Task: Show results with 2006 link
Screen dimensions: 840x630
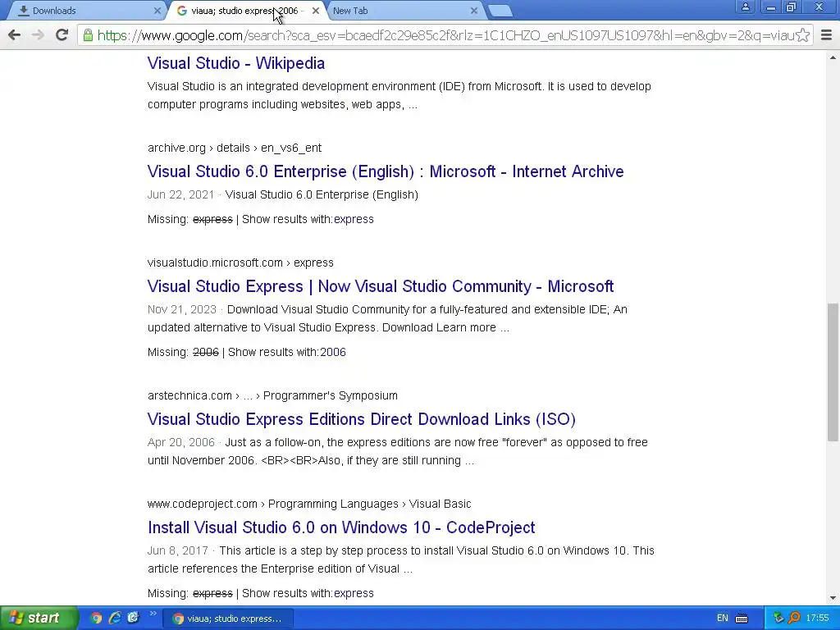Action: (x=333, y=352)
